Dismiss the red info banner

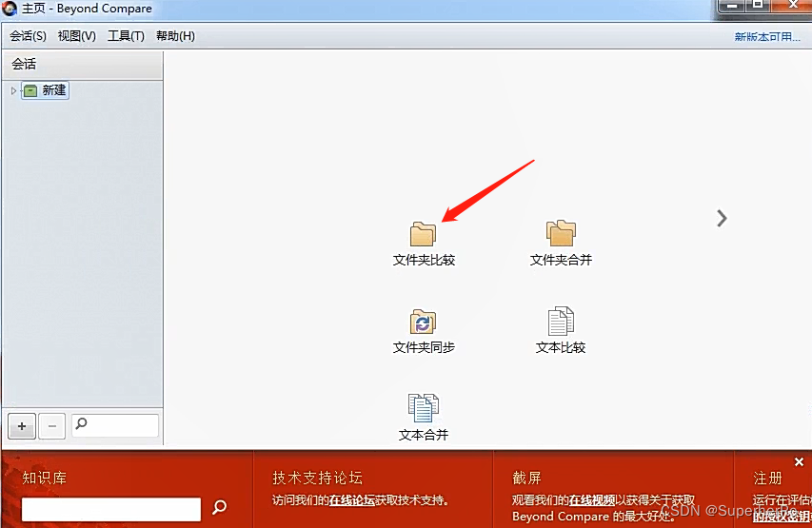[799, 461]
